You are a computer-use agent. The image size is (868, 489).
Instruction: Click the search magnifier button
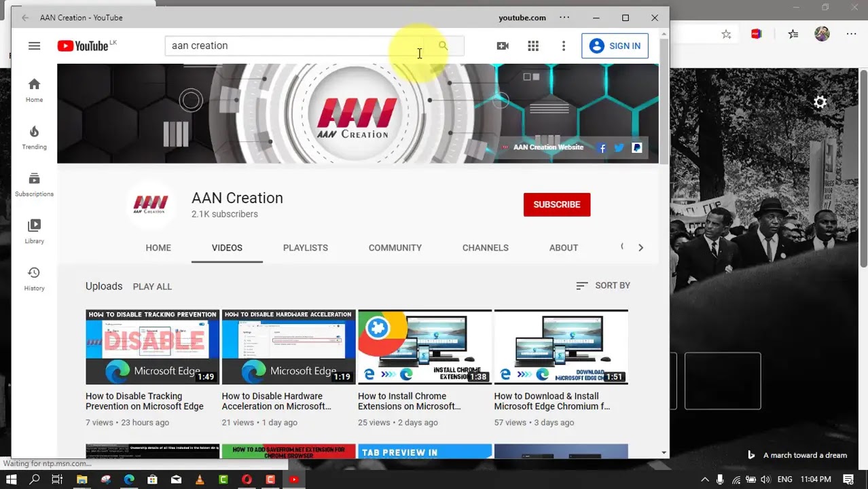(x=443, y=46)
